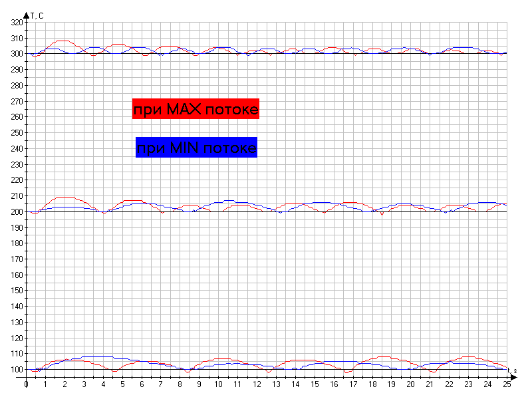Viewport: 532px width, 399px height.
Task: Click the "T, C" vertical axis title
Action: point(38,15)
